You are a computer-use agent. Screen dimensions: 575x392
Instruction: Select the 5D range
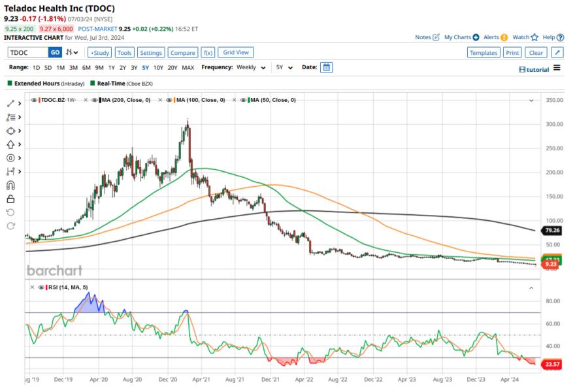(x=48, y=68)
